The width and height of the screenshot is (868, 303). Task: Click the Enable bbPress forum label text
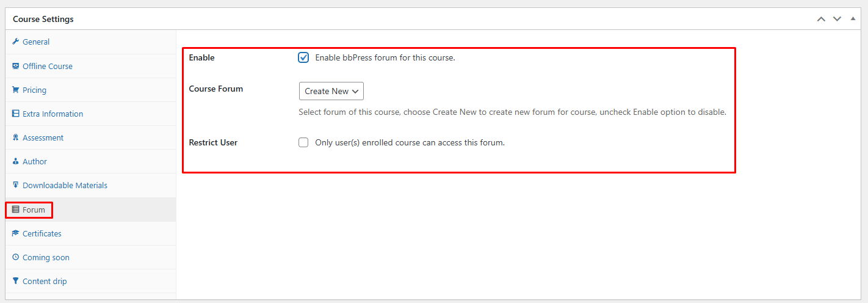pyautogui.click(x=385, y=58)
